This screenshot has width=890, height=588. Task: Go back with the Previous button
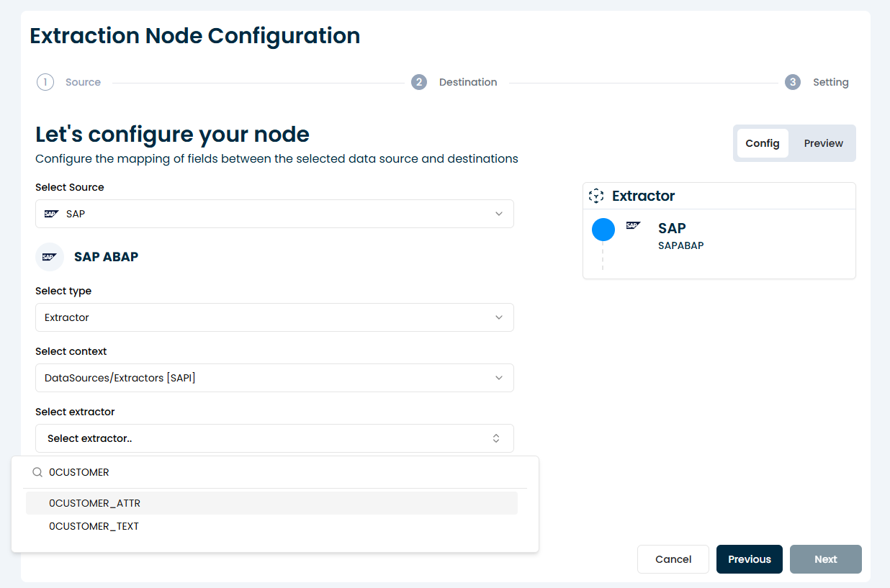(749, 559)
